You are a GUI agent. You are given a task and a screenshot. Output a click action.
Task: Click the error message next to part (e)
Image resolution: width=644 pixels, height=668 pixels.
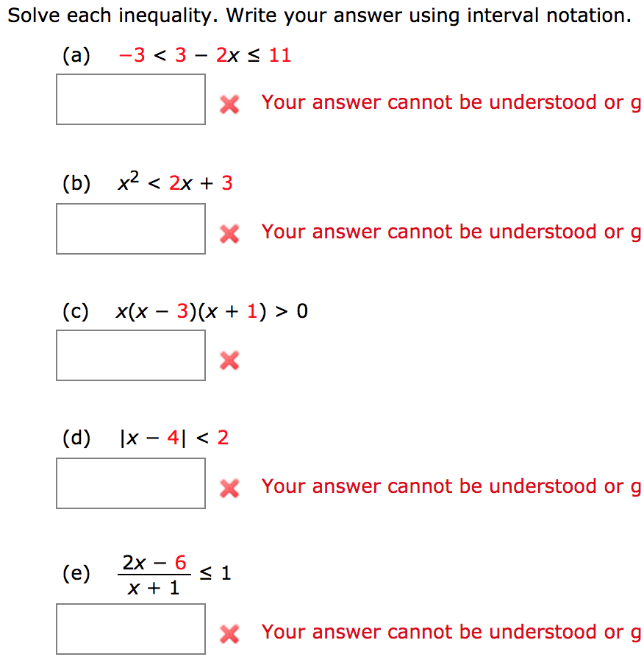[x=450, y=632]
